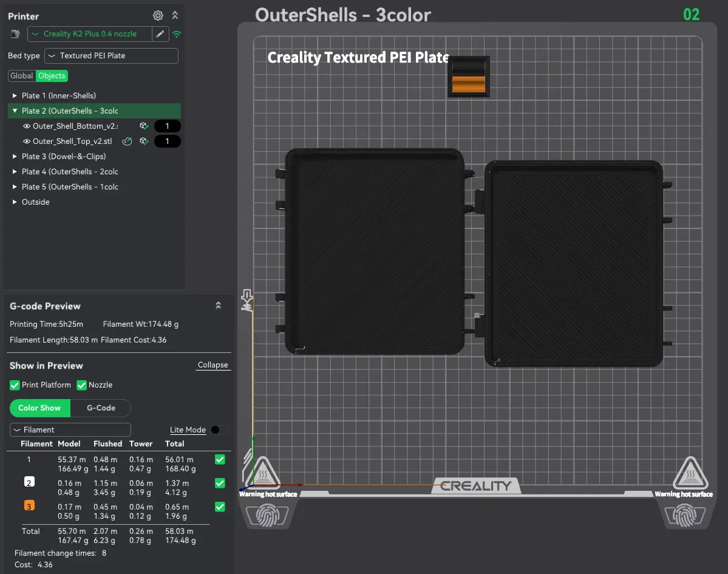This screenshot has height=574, width=728.
Task: Select the left outer shell model on plate
Action: 374,251
